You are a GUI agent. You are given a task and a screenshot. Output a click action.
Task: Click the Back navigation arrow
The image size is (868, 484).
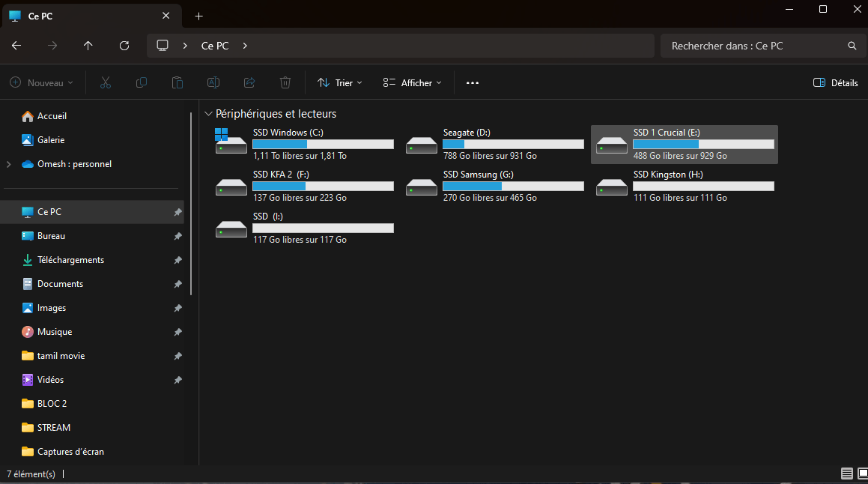[16, 46]
